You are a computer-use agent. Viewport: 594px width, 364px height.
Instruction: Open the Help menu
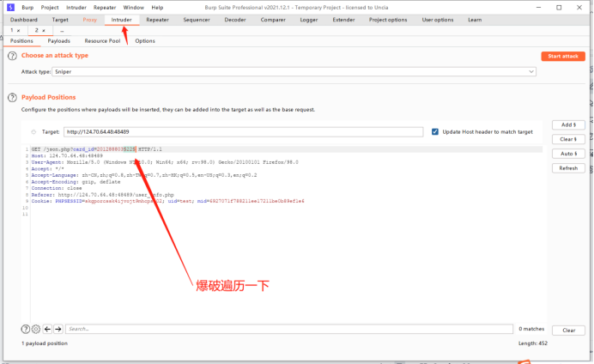[157, 8]
